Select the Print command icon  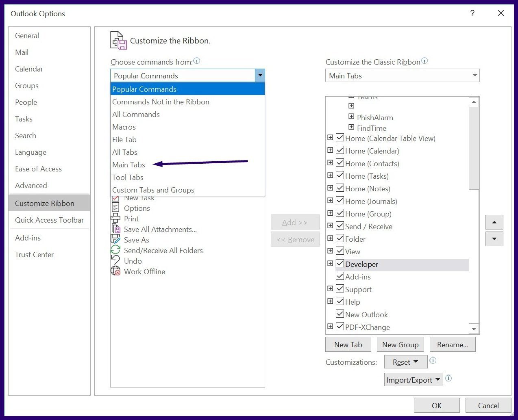pos(115,219)
